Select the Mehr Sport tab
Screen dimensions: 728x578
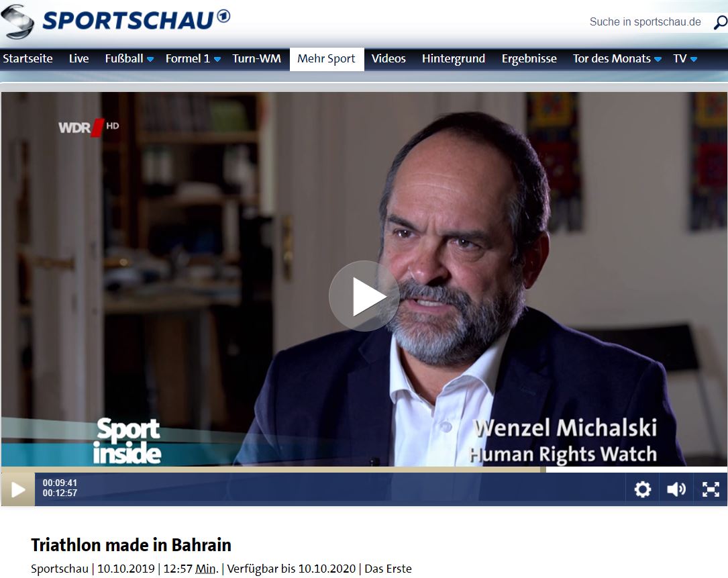pyautogui.click(x=326, y=59)
